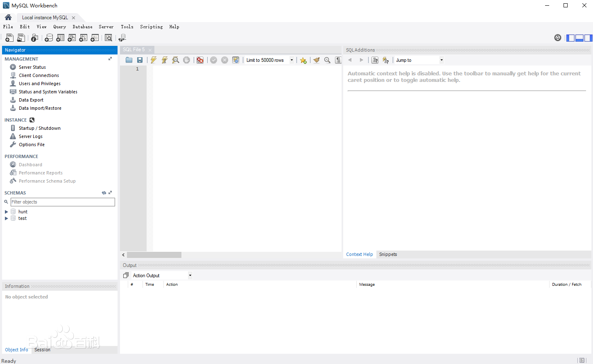
Task: Expand the hunt schema
Action: click(6, 212)
